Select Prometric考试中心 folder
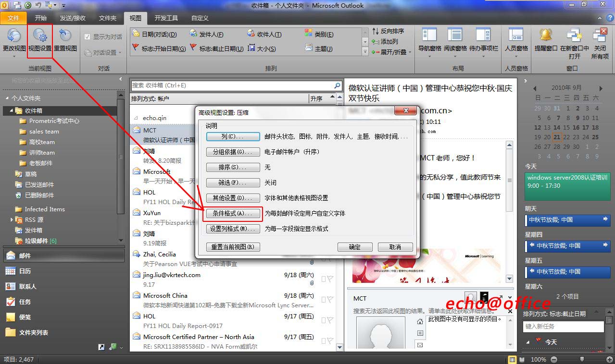615x364 pixels. tap(54, 121)
